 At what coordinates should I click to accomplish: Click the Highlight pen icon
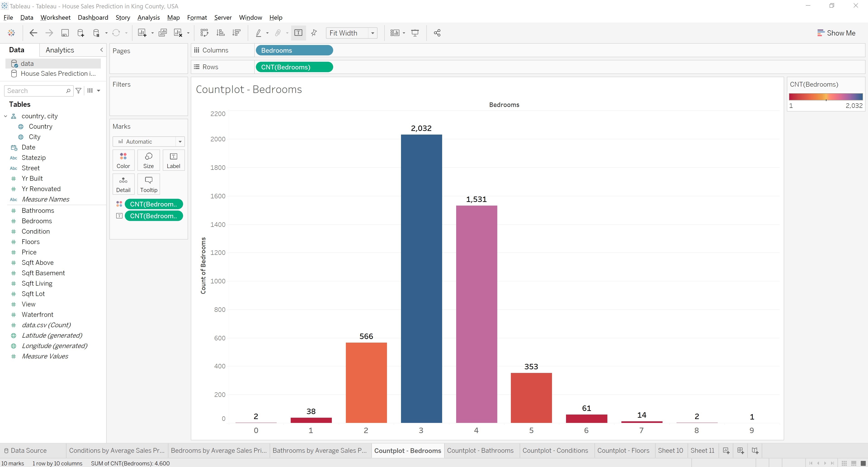258,33
